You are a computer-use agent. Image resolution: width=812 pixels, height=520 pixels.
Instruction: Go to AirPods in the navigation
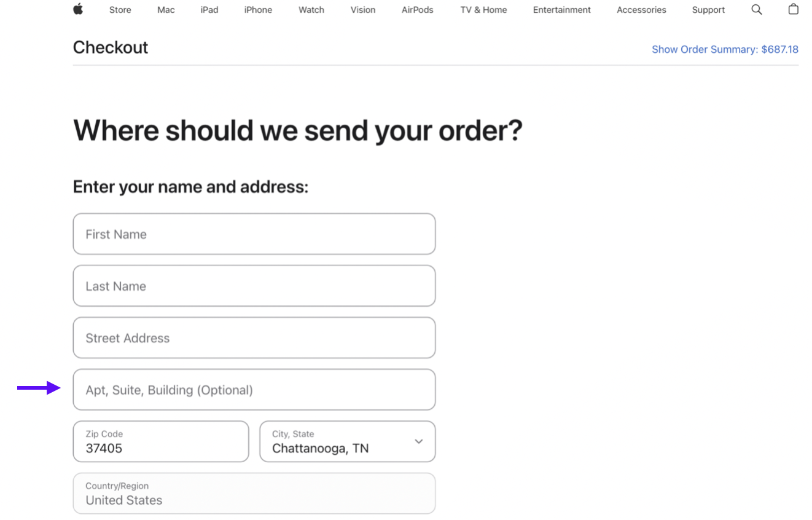point(418,10)
